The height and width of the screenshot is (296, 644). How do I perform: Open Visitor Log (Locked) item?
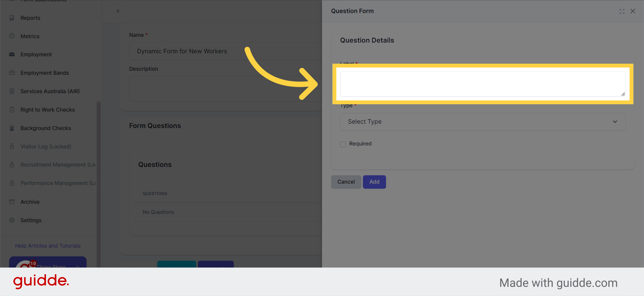[x=46, y=146]
